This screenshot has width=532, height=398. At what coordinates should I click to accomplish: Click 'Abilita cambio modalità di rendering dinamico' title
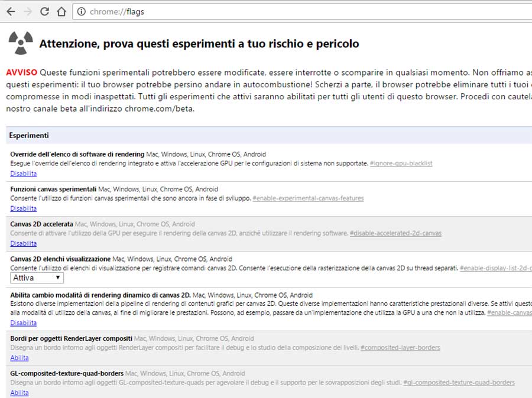(x=100, y=295)
